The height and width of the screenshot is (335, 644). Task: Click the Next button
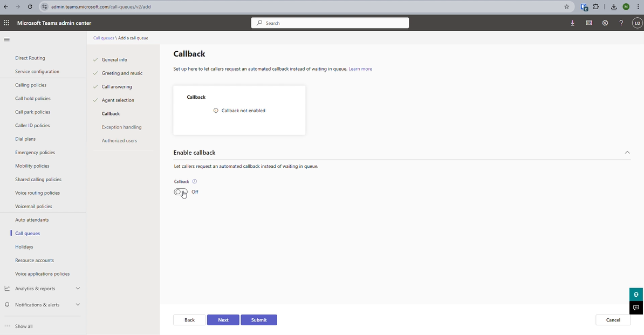[223, 320]
